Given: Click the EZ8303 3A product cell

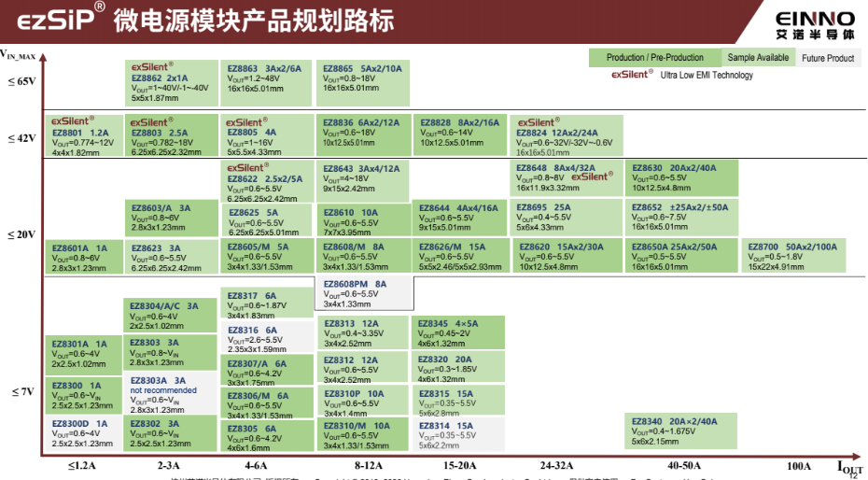Looking at the screenshot, I should pos(170,352).
